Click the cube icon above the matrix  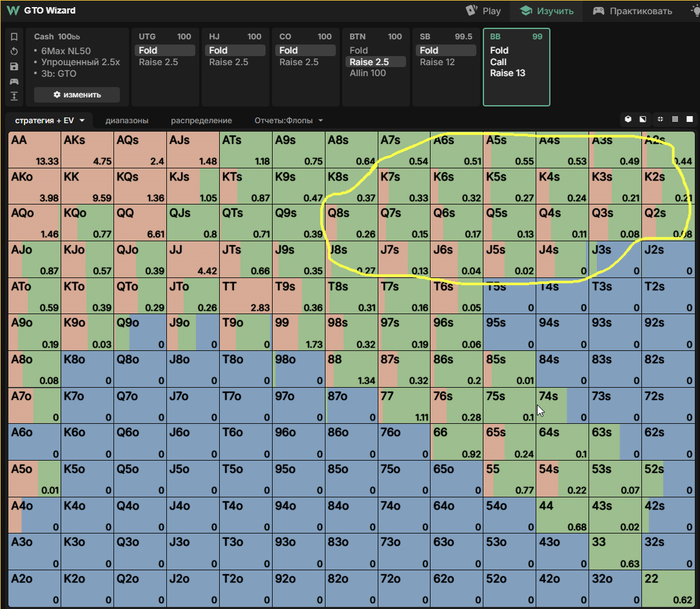tap(628, 119)
